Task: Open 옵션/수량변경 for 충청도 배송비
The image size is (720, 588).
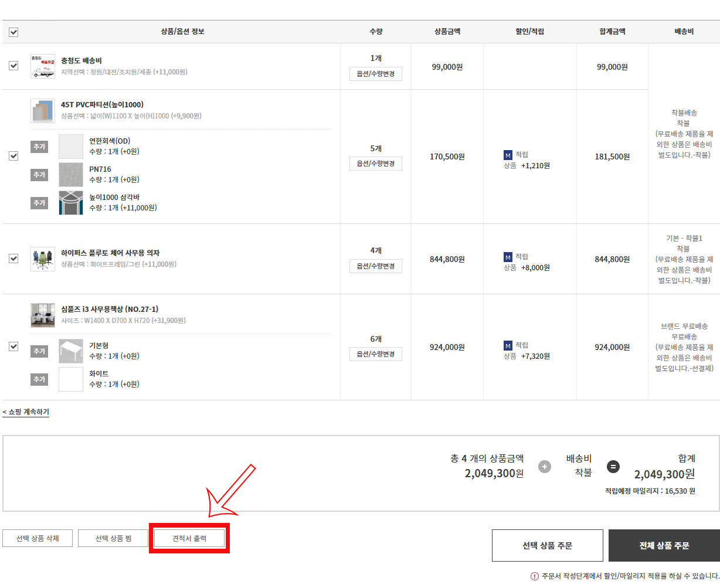Action: (376, 74)
